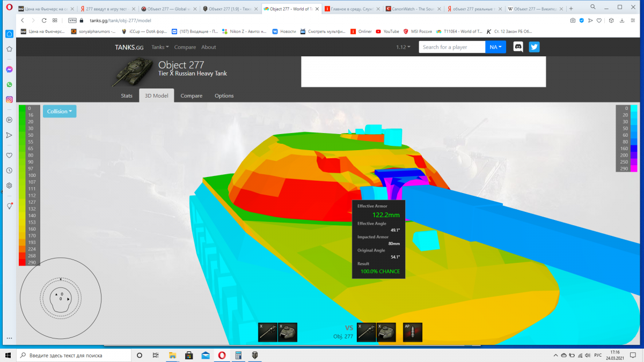The image size is (644, 362).
Task: Open the MSI Россия bookmark
Action: 418,32
